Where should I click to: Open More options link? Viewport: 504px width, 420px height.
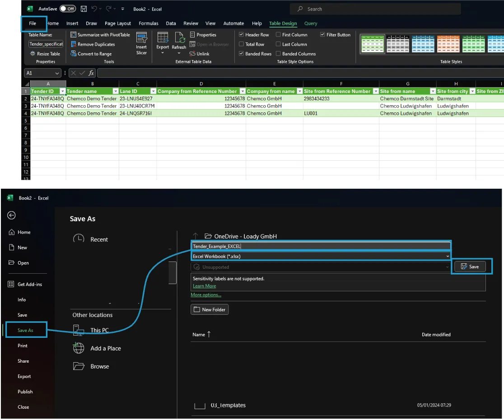pyautogui.click(x=206, y=294)
